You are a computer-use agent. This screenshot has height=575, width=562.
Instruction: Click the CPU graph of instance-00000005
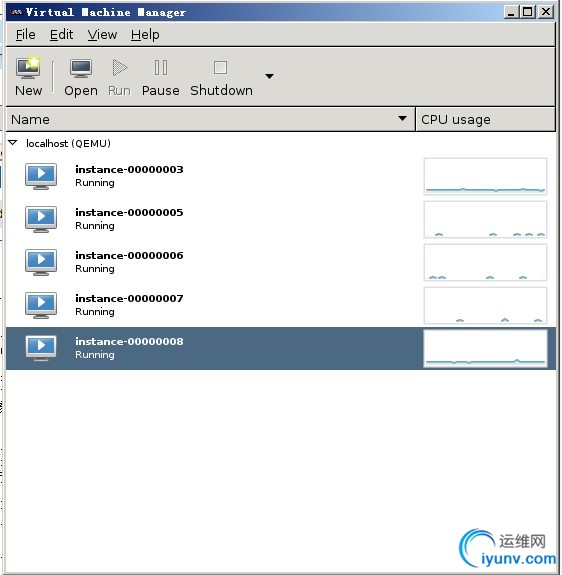click(485, 219)
